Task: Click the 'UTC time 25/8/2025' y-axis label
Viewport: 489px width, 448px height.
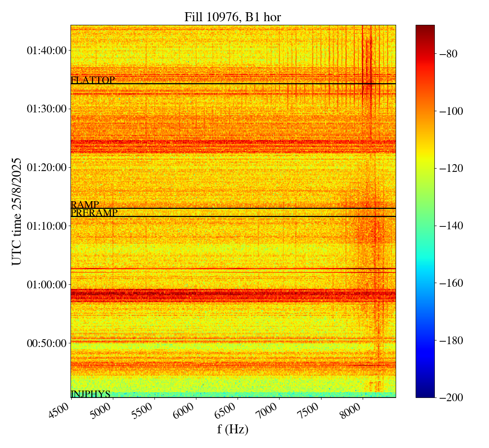Action: [16, 211]
